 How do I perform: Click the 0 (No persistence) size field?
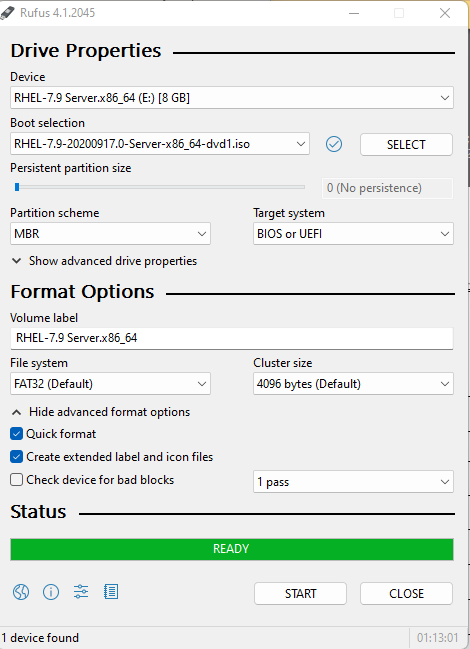[387, 188]
